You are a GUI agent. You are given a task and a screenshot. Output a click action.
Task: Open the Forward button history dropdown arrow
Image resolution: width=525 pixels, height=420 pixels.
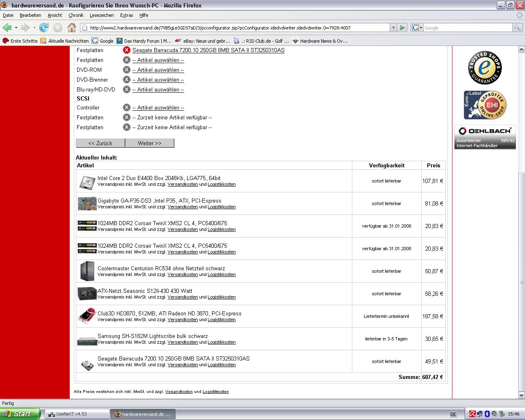pyautogui.click(x=34, y=28)
